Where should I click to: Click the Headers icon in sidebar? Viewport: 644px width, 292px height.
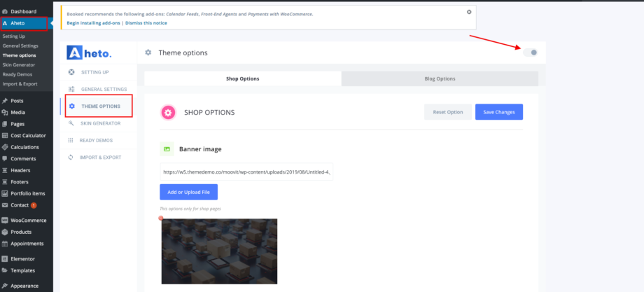pyautogui.click(x=5, y=170)
